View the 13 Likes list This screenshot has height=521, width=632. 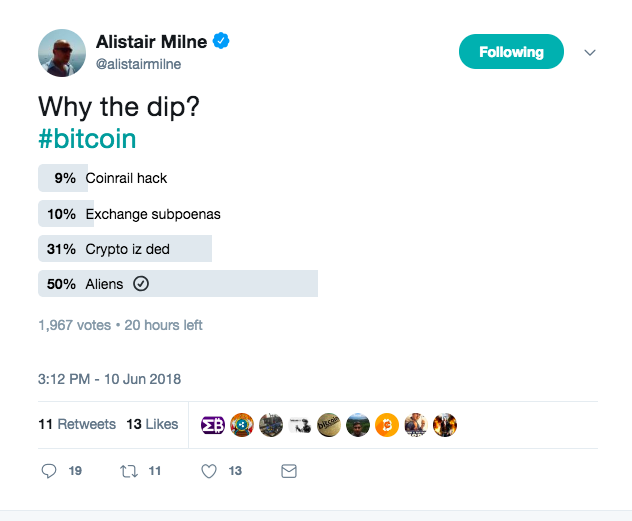click(152, 424)
